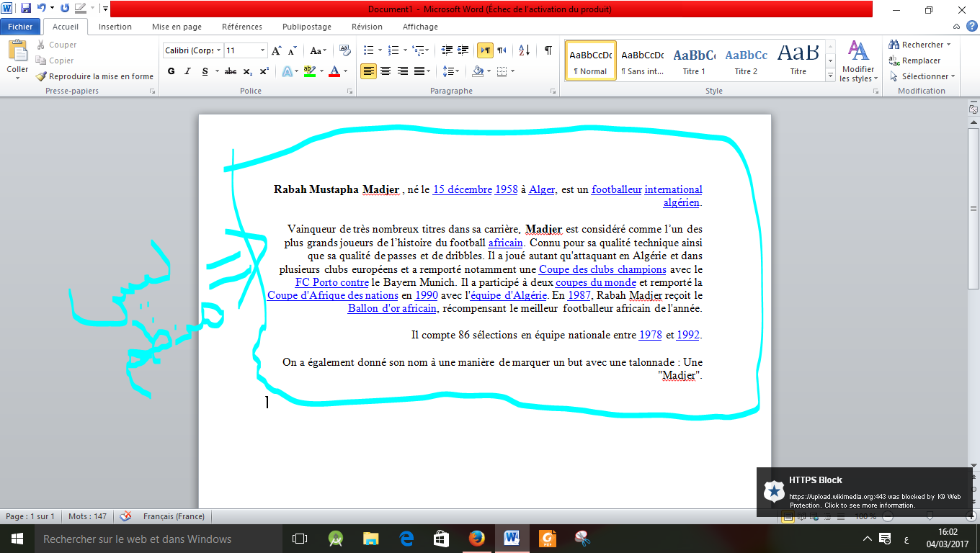Click the HTTPS Block notification
The width and height of the screenshot is (980, 553).
pyautogui.click(x=865, y=493)
